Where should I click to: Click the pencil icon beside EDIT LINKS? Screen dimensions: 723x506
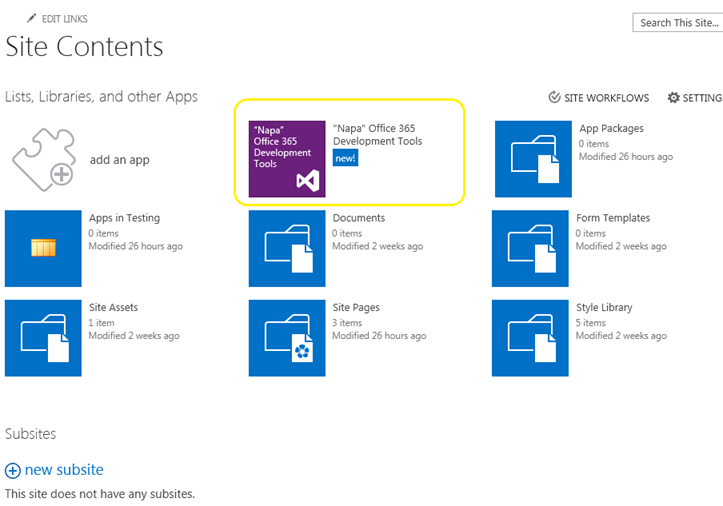(x=31, y=18)
